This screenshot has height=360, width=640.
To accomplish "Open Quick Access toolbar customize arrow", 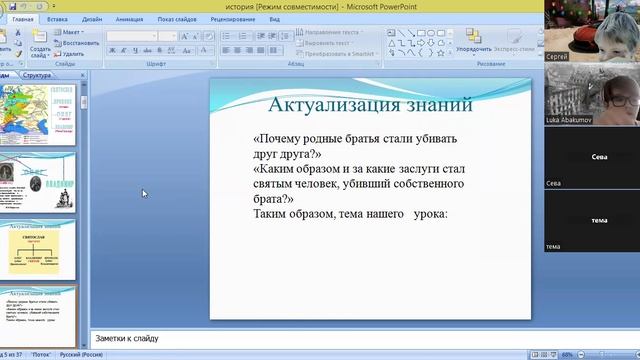I will click(x=53, y=7).
